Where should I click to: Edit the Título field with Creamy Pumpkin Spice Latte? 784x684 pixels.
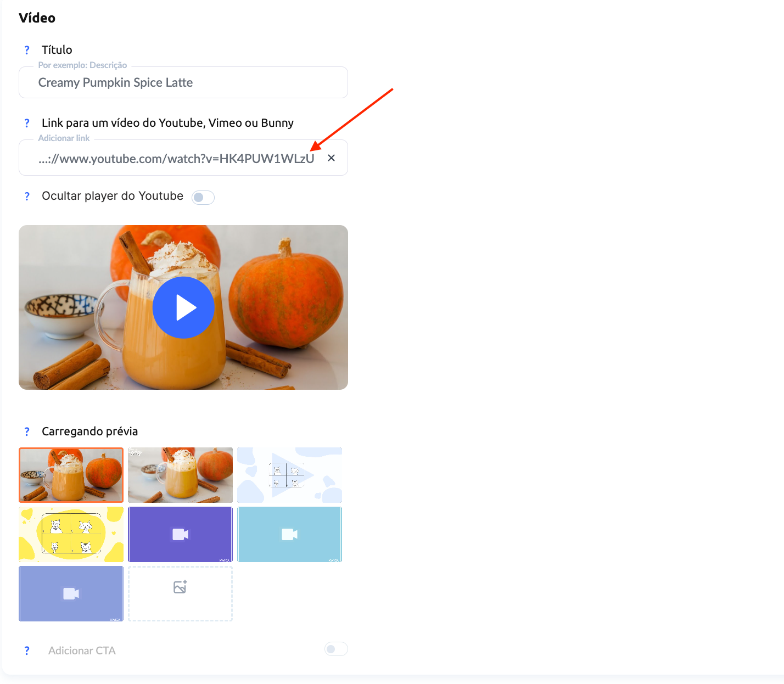[183, 82]
